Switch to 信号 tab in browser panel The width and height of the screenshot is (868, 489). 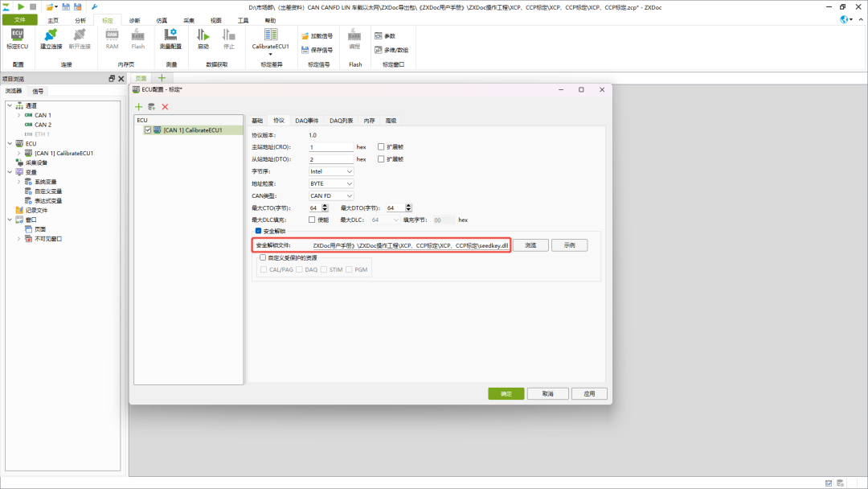(x=38, y=91)
